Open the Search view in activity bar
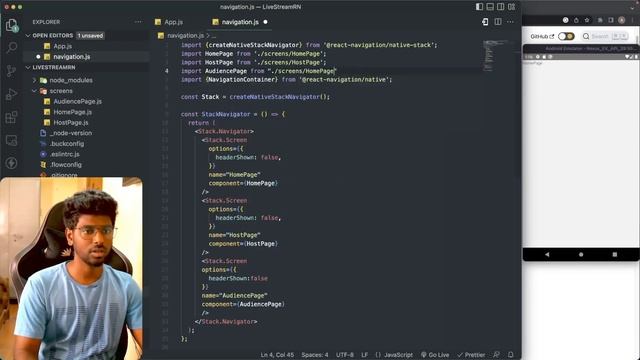 (11, 48)
